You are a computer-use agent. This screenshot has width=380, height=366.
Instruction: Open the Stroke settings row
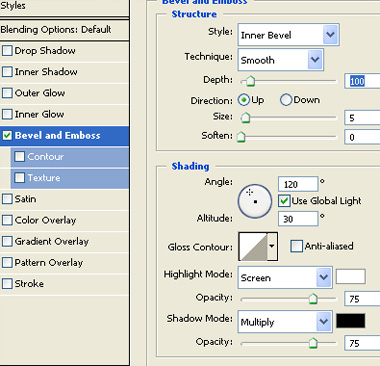(x=64, y=284)
